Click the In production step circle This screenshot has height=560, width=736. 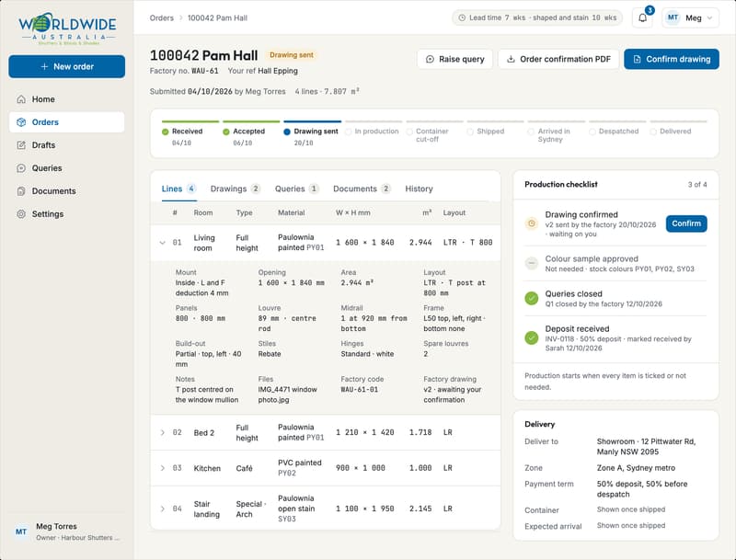(349, 131)
